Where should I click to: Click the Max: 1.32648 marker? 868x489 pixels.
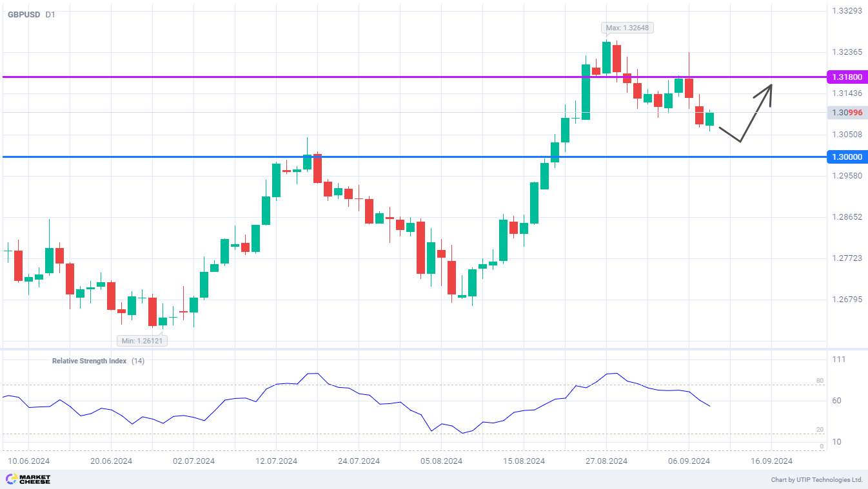point(622,28)
